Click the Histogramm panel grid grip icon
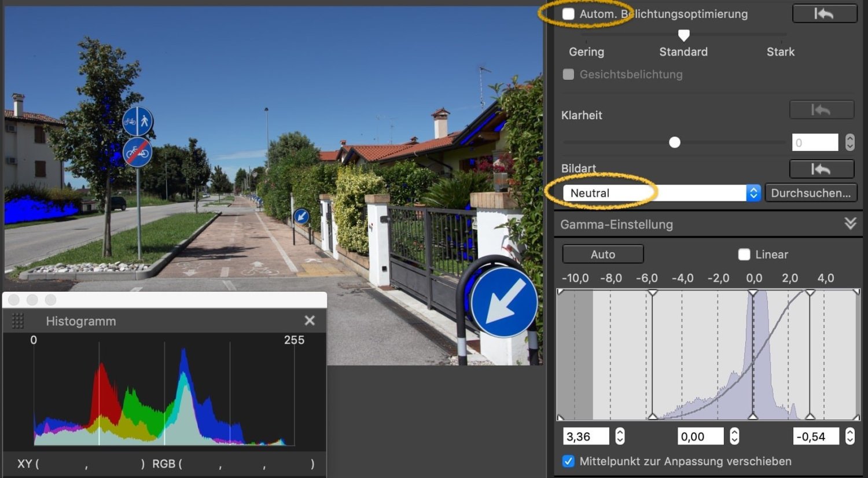The height and width of the screenshot is (478, 868). point(18,321)
